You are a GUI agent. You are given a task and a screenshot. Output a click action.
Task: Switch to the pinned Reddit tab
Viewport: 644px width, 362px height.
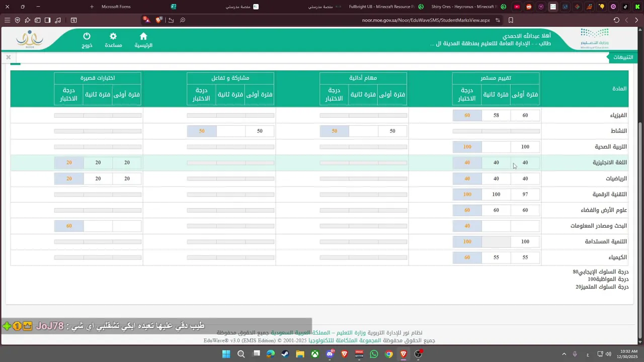coord(529,7)
